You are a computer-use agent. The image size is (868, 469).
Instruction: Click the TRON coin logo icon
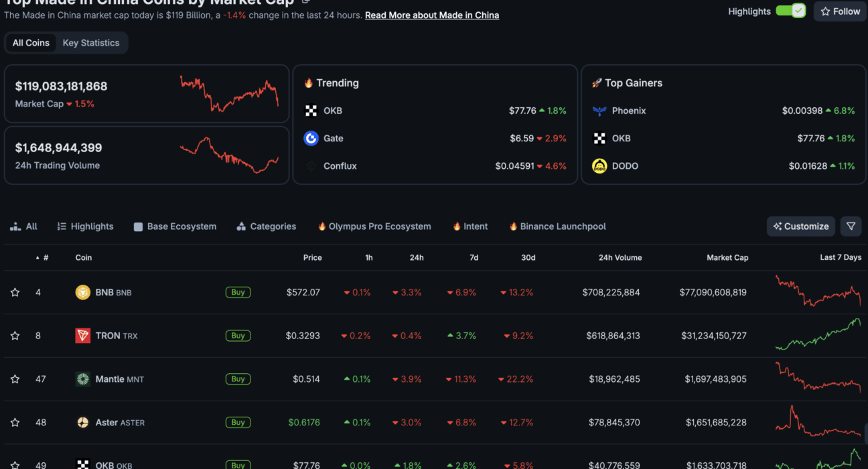(82, 336)
